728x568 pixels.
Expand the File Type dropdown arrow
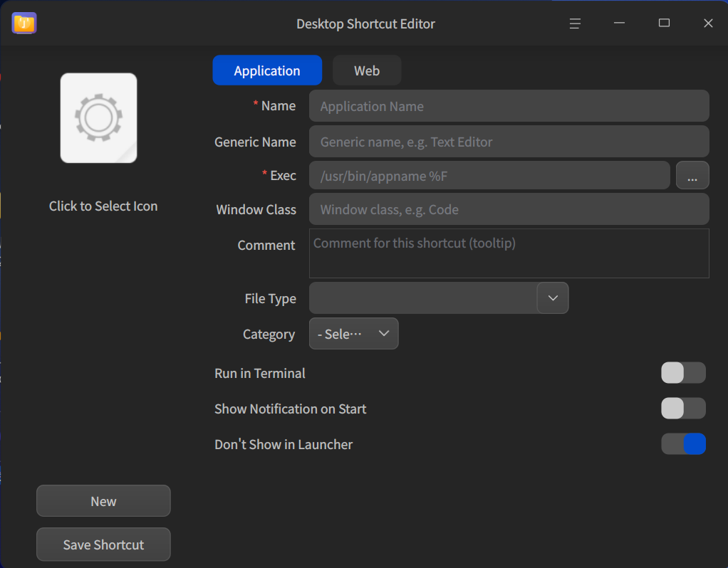(x=553, y=298)
